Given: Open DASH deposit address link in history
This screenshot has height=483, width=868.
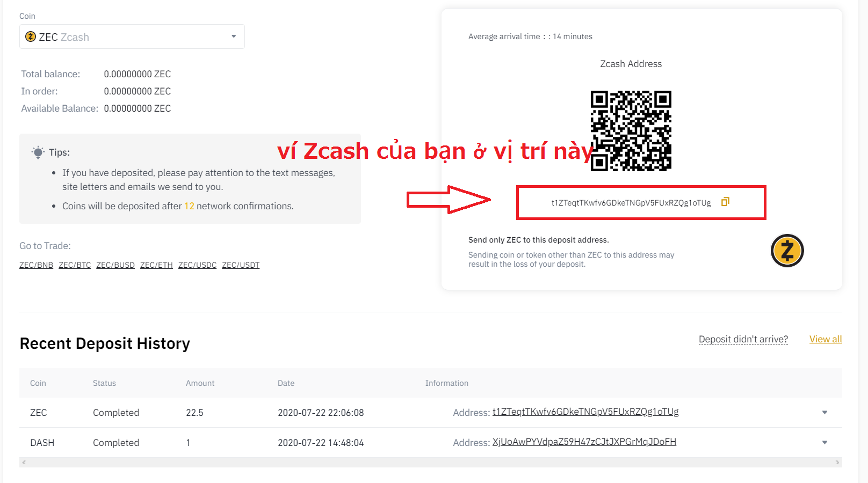Looking at the screenshot, I should click(x=584, y=442).
